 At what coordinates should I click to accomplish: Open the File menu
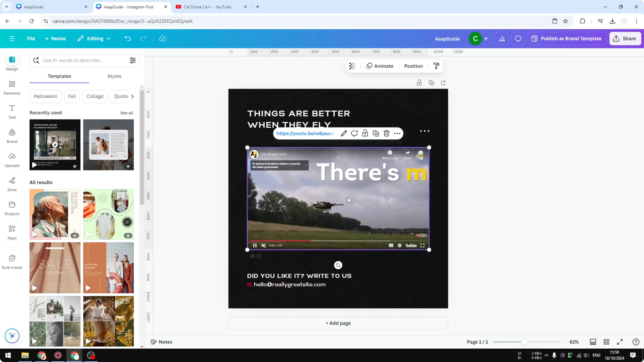click(31, 38)
